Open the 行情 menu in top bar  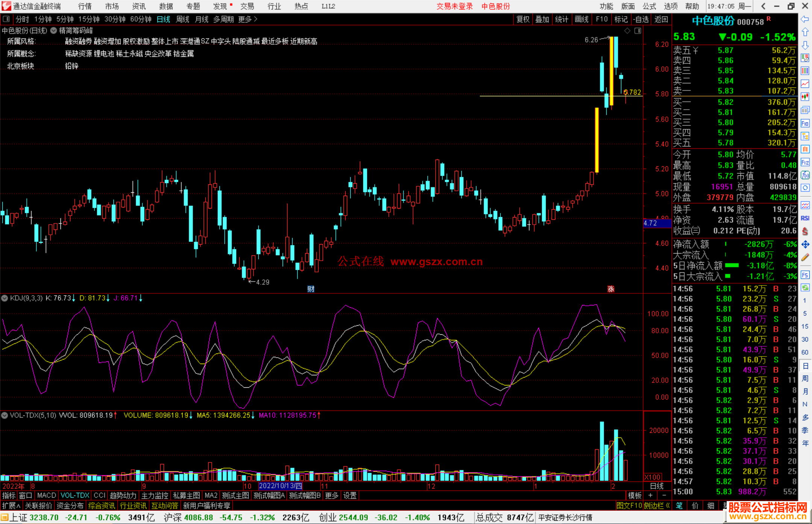pos(85,6)
